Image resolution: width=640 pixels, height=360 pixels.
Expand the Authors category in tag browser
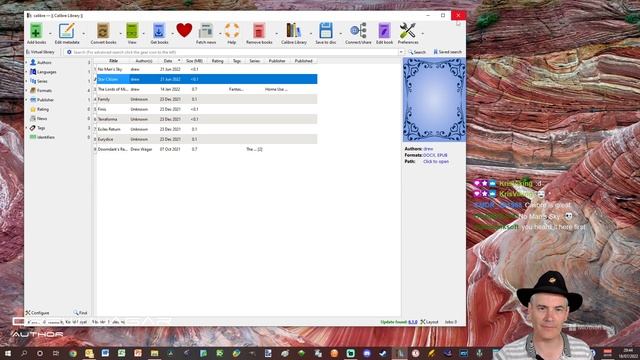point(27,62)
